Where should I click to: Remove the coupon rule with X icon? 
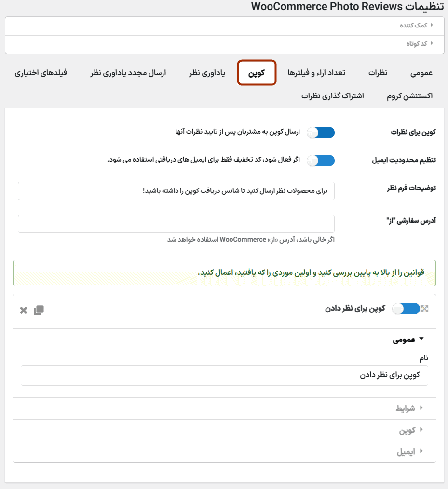click(24, 310)
